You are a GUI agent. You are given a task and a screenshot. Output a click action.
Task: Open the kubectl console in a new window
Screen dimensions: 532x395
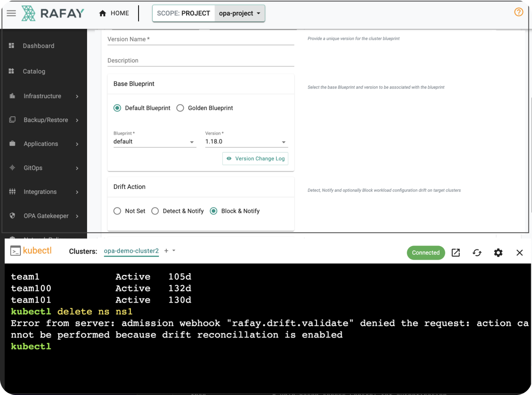coord(456,252)
